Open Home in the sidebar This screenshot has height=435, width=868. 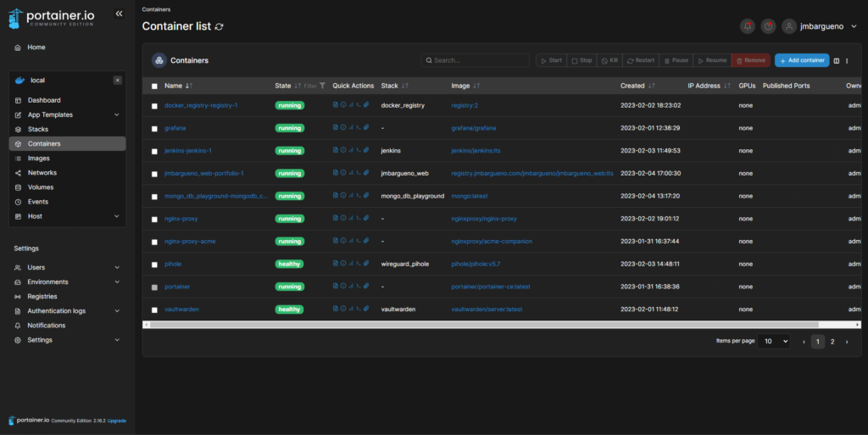[x=36, y=47]
